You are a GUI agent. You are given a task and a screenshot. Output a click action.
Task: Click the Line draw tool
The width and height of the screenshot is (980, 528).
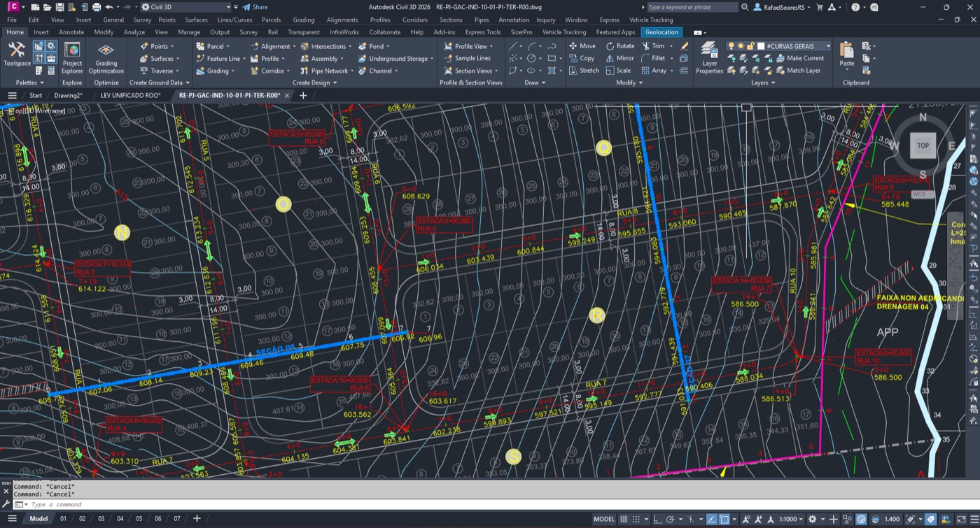pyautogui.click(x=513, y=46)
